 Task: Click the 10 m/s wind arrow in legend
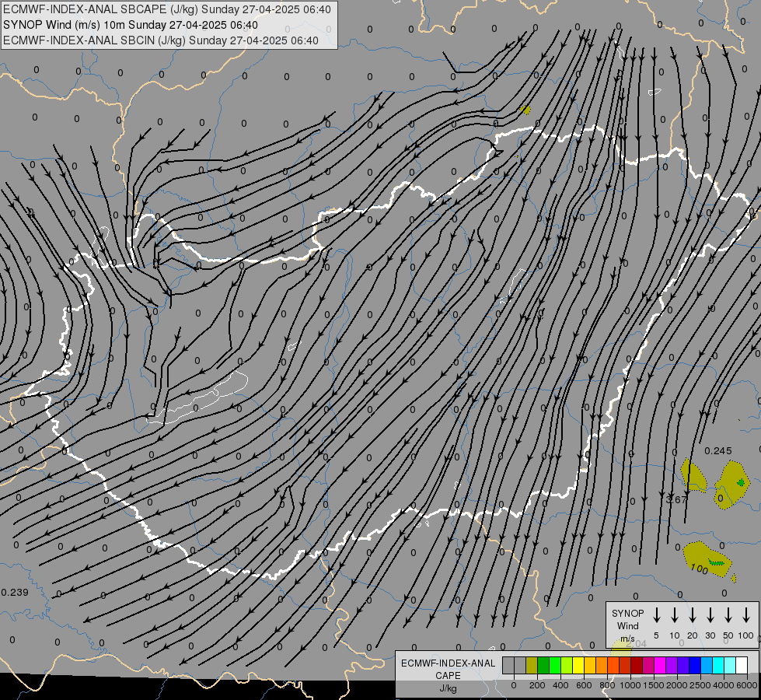675,615
